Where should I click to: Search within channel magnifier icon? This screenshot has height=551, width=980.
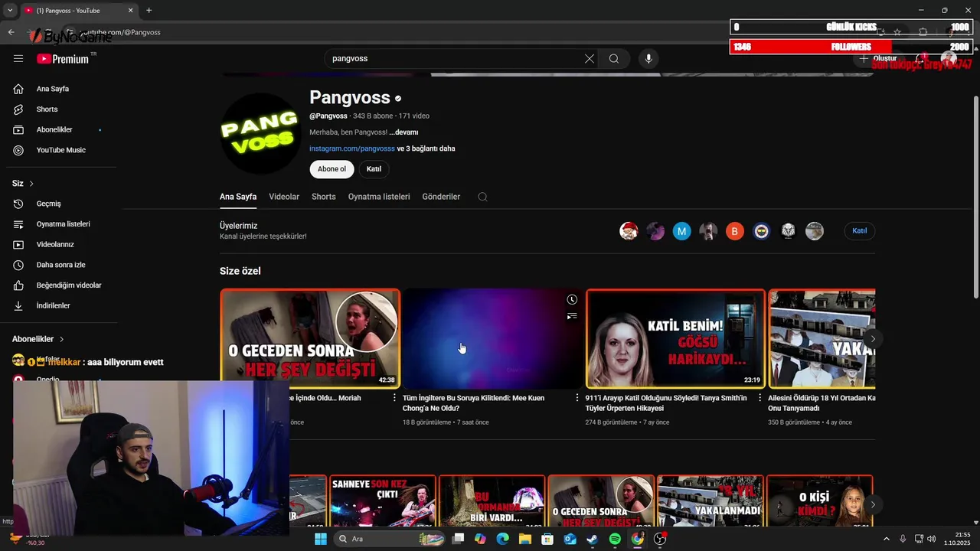tap(482, 197)
